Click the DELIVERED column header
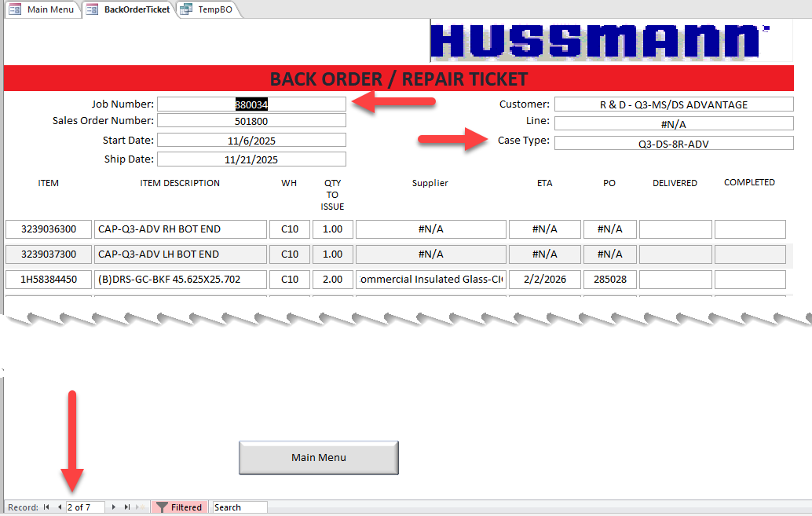This screenshot has width=812, height=516. point(675,183)
